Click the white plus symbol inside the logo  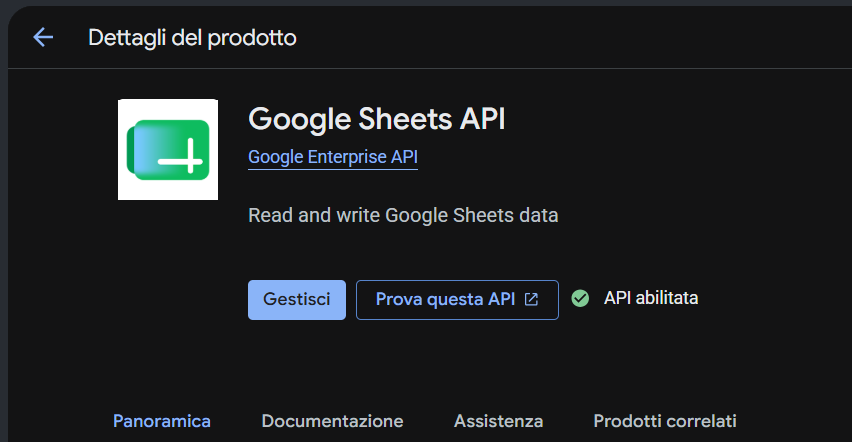tap(181, 157)
